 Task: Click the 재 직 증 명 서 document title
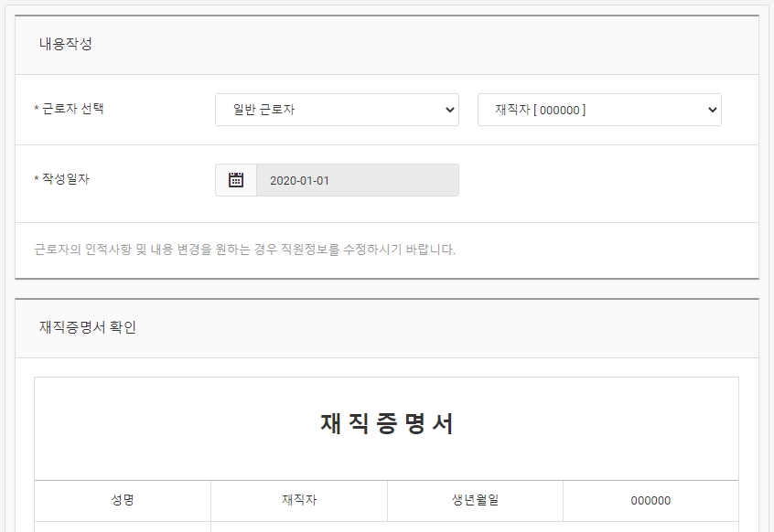[386, 423]
